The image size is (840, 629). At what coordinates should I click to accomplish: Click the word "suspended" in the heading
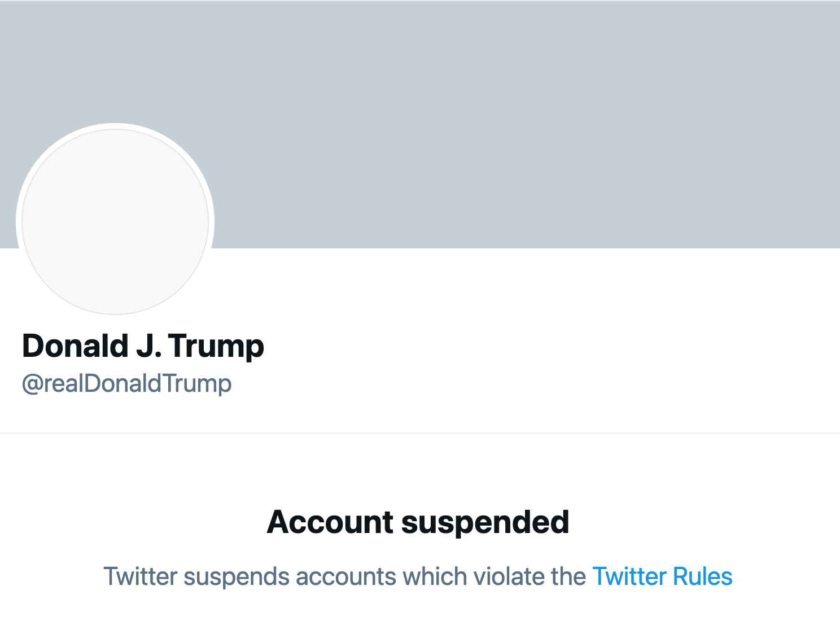[x=485, y=522]
